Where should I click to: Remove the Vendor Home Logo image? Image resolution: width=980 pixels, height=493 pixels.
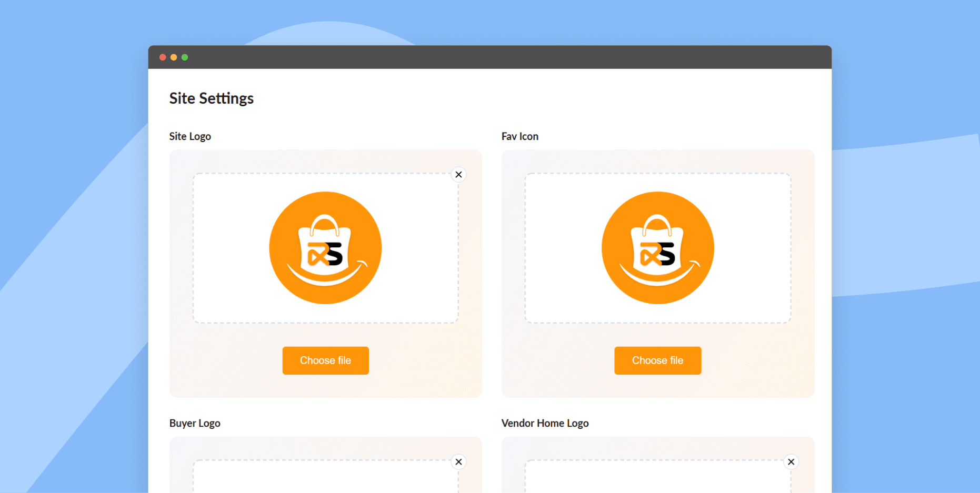(791, 462)
